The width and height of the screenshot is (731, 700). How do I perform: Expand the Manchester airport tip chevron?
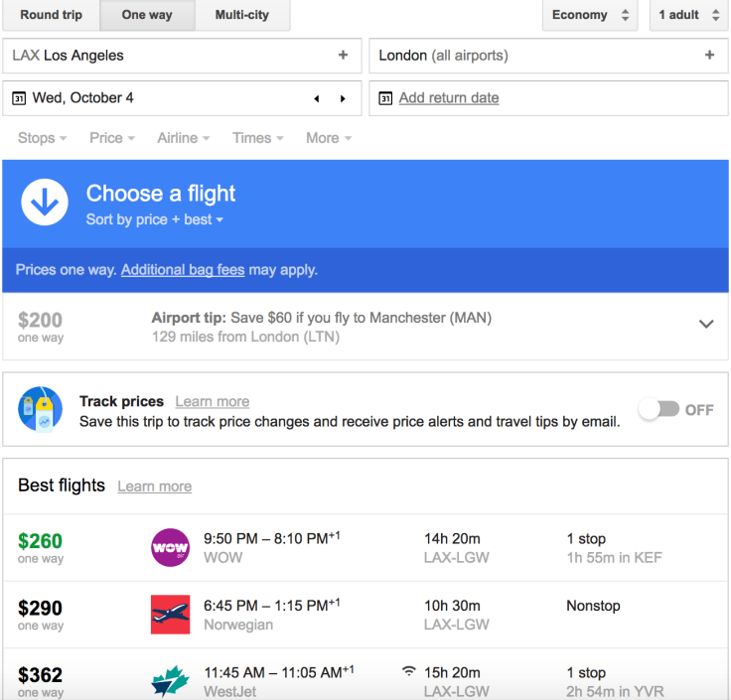click(x=706, y=324)
